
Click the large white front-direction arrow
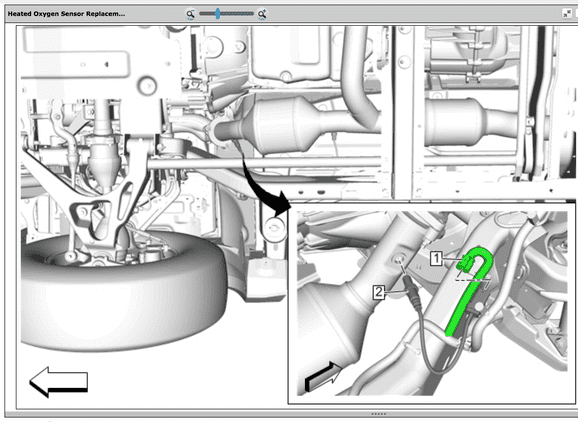59,382
